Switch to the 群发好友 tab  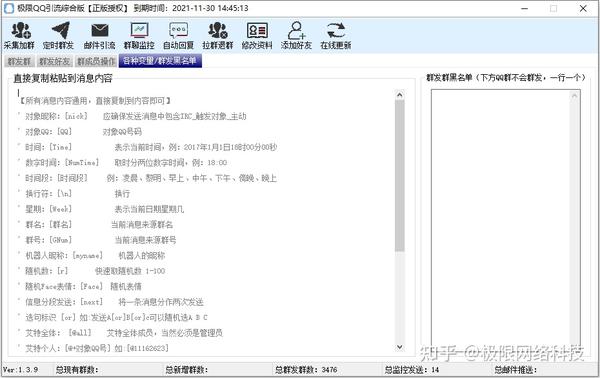54,61
